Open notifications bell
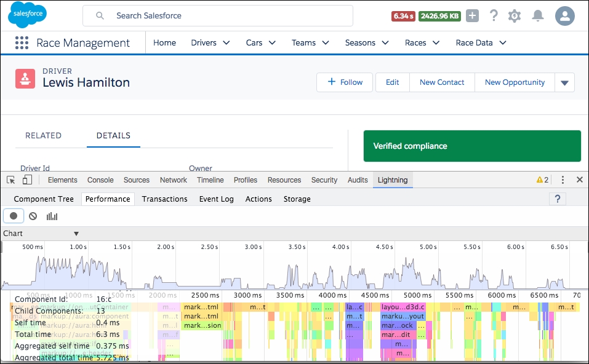Screen dimensions: 589x364 (x=537, y=16)
